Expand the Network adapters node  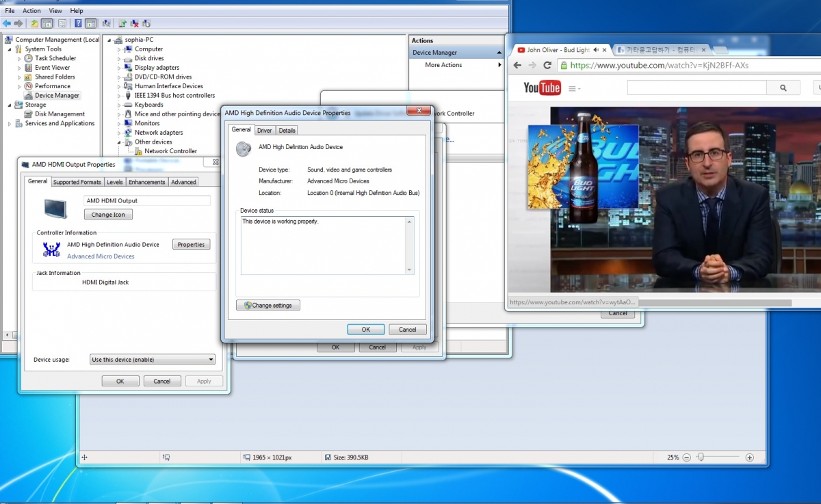tap(119, 133)
